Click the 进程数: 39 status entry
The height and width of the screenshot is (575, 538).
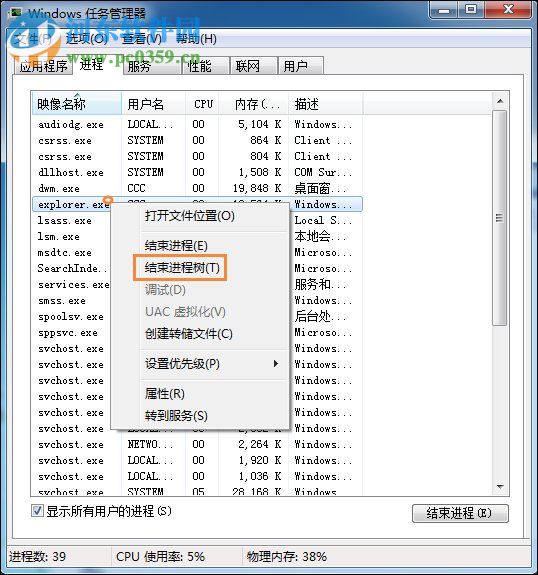37,557
